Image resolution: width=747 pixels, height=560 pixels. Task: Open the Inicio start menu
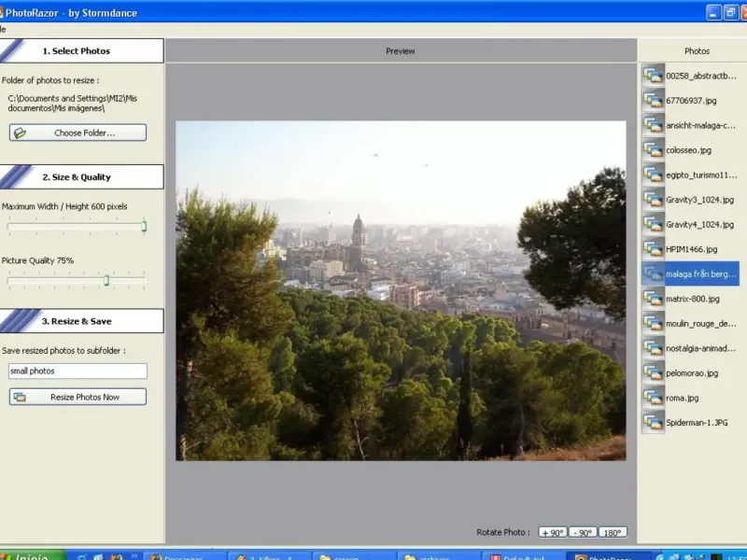click(x=32, y=555)
